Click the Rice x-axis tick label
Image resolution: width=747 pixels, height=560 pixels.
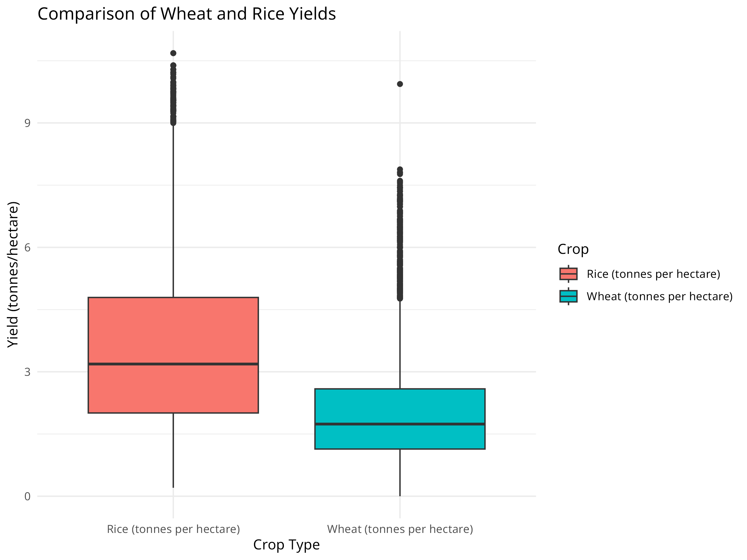(x=173, y=529)
